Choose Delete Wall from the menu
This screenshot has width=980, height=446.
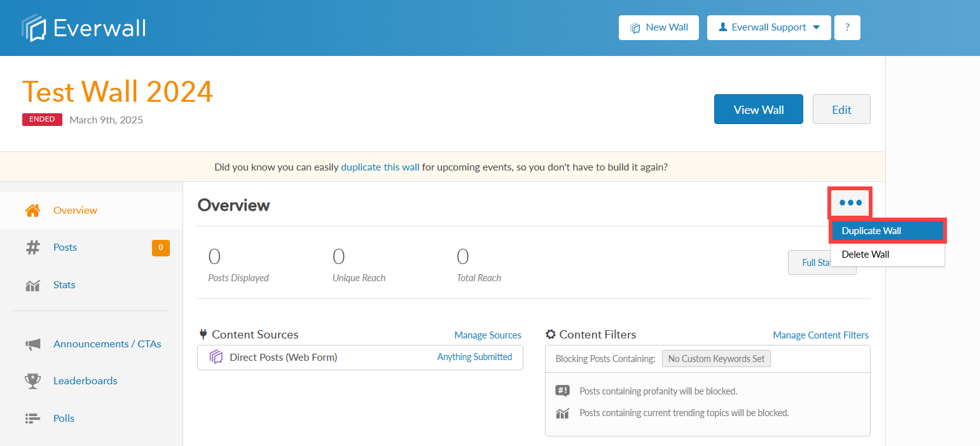click(888, 254)
